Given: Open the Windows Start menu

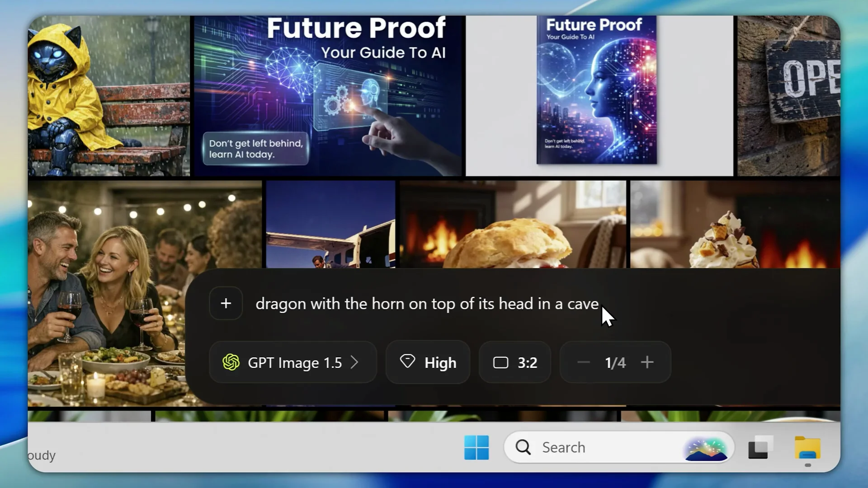Looking at the screenshot, I should tap(476, 447).
